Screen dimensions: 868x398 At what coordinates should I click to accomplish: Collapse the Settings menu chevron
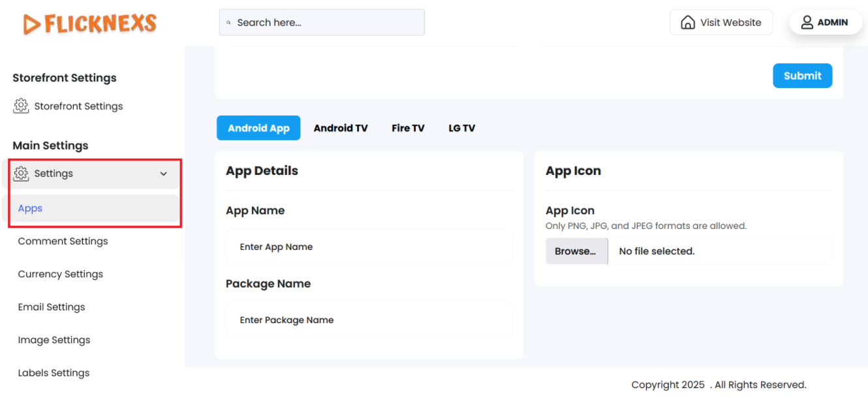click(164, 174)
